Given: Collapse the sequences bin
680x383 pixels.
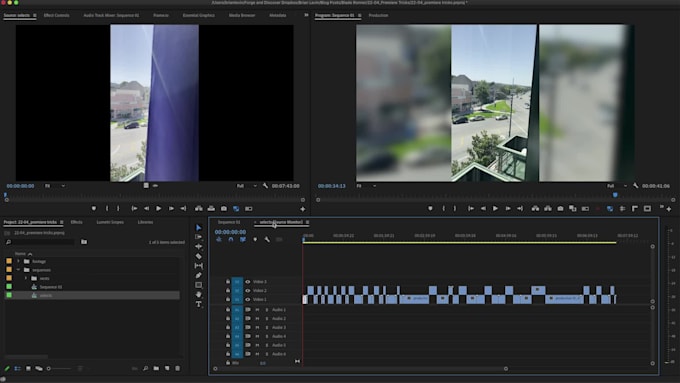Looking at the screenshot, I should click(18, 270).
